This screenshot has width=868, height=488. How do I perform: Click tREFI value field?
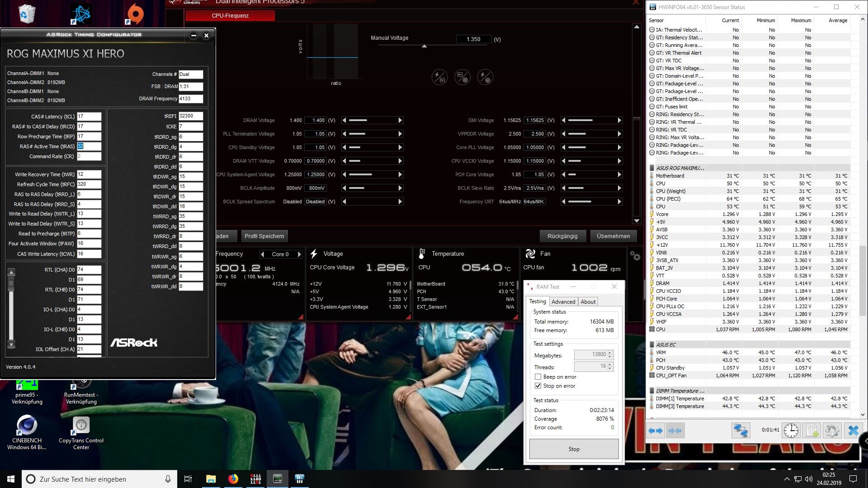190,116
